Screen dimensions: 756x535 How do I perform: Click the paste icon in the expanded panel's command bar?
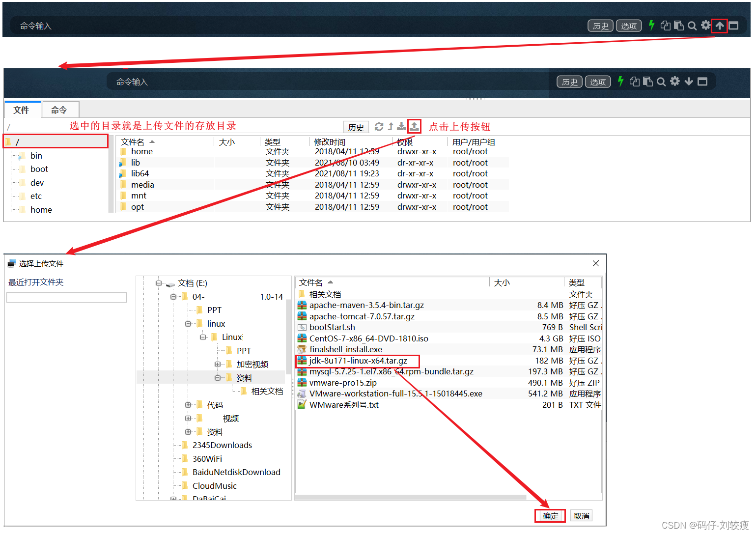coord(648,82)
